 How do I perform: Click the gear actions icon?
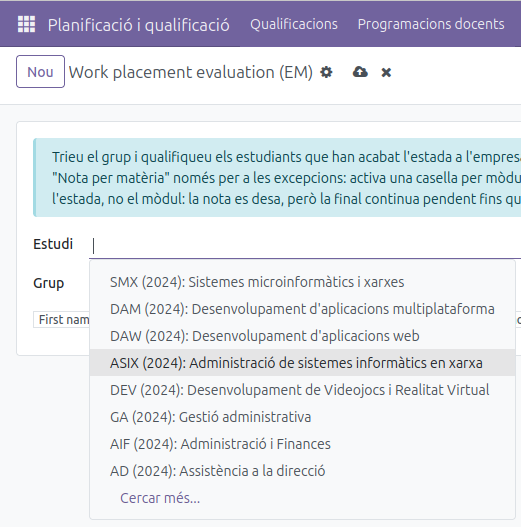pos(326,72)
